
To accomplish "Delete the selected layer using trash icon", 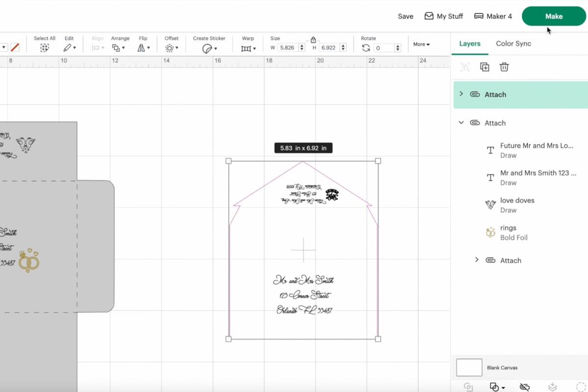I will pyautogui.click(x=504, y=67).
